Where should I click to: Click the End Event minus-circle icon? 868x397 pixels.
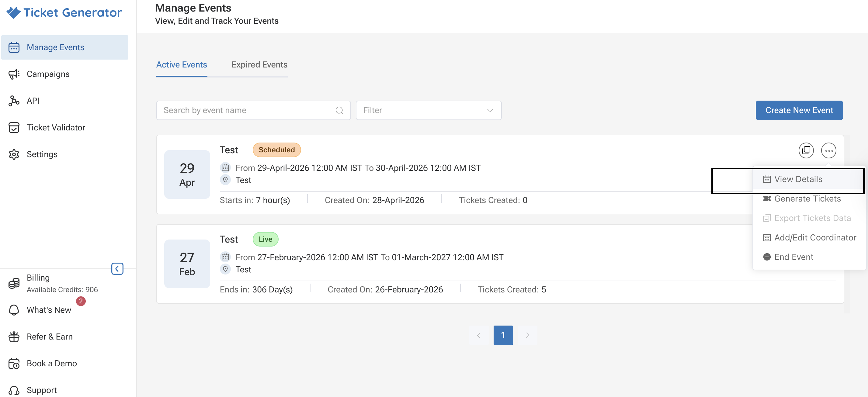[767, 257]
